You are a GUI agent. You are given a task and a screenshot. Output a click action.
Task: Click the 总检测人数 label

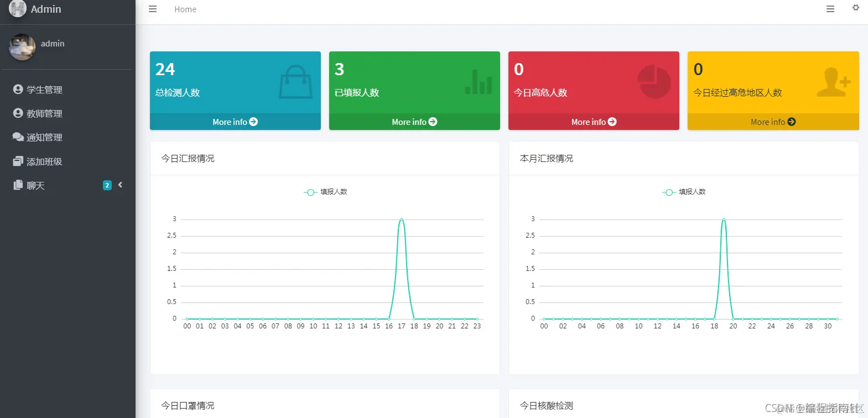[177, 92]
